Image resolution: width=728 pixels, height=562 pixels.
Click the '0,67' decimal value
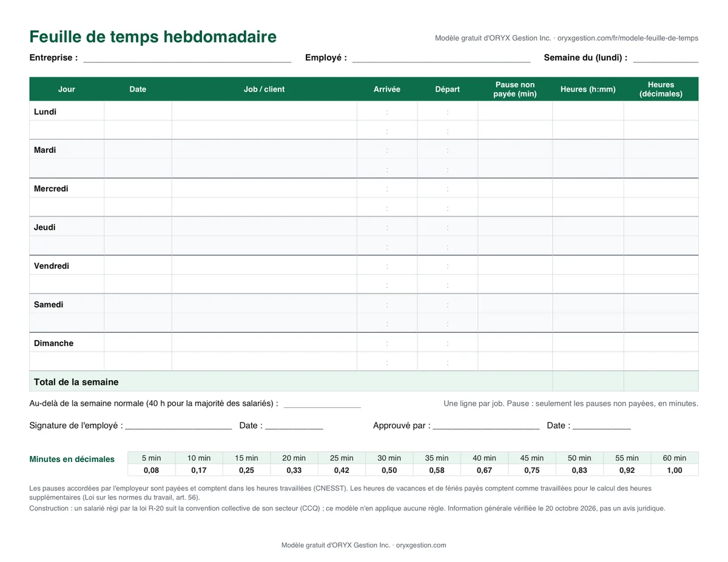coord(485,470)
